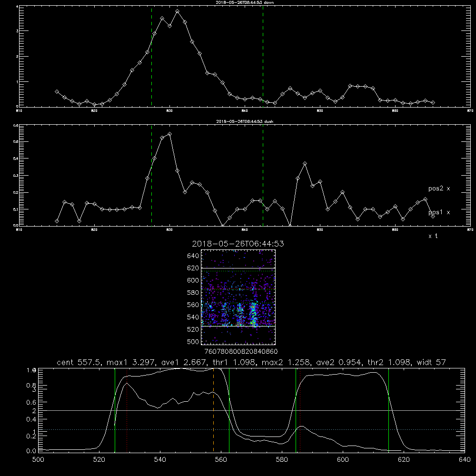Click the 'x t' label

[433, 236]
